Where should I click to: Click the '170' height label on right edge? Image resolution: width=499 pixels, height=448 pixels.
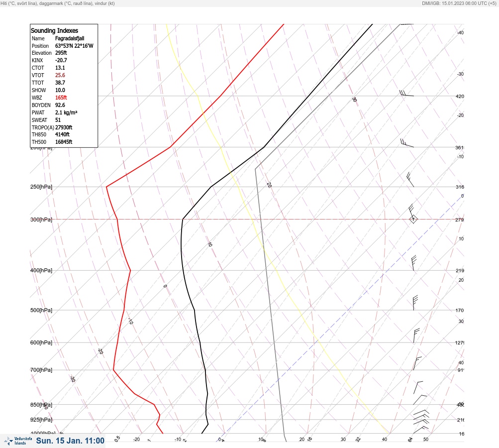[x=460, y=311]
